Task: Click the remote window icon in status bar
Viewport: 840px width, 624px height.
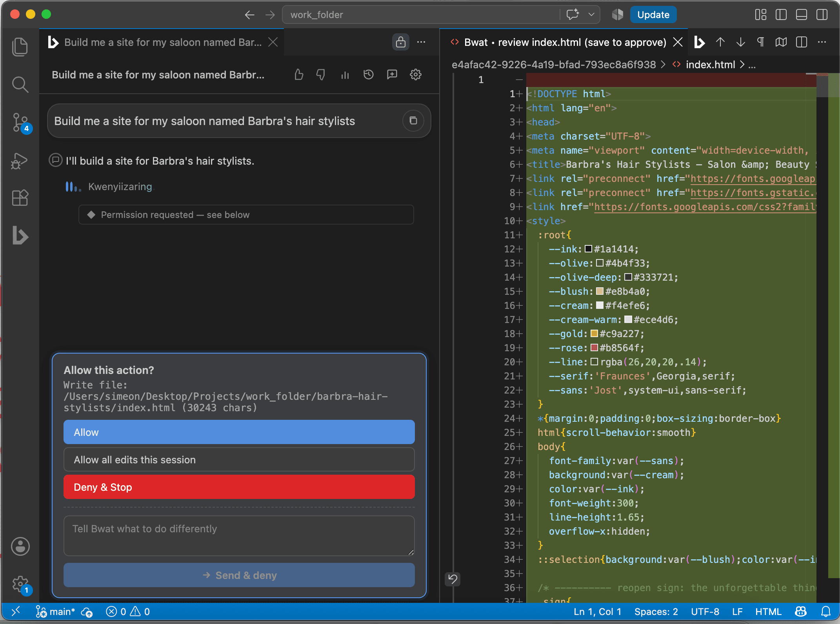Action: (x=16, y=611)
